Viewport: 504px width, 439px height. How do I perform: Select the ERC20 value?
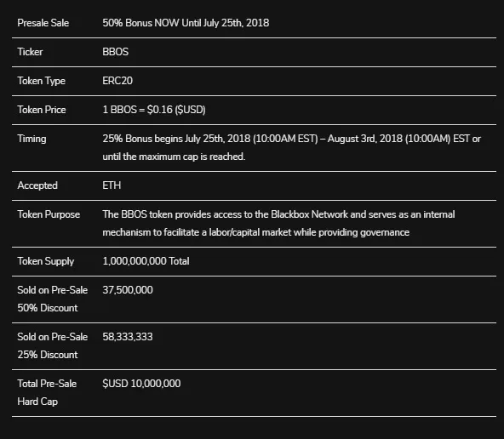(117, 81)
